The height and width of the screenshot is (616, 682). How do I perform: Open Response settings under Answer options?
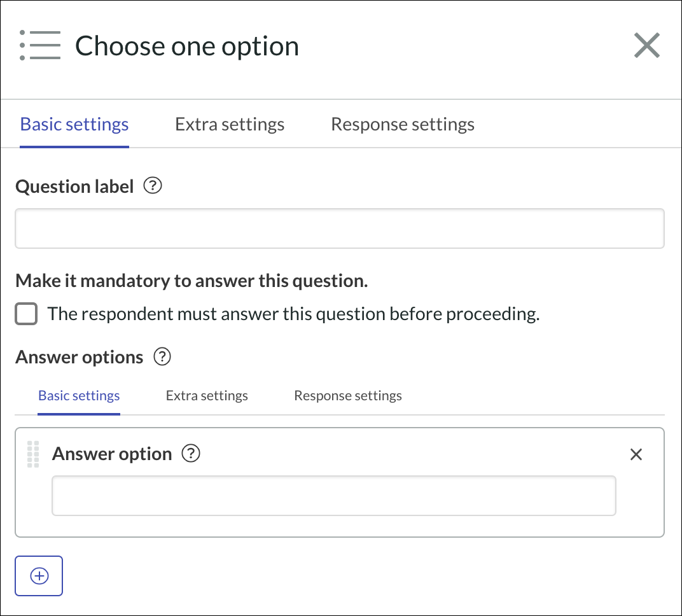[347, 395]
